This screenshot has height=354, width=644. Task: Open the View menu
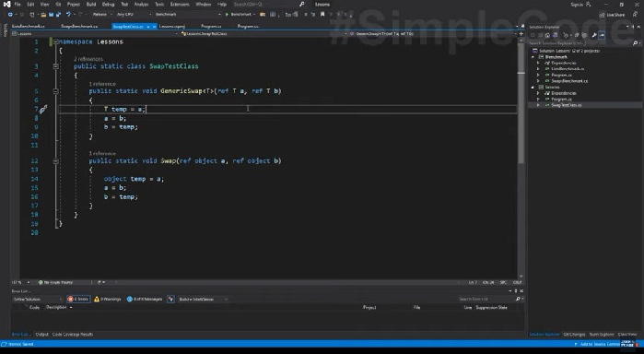tap(45, 4)
